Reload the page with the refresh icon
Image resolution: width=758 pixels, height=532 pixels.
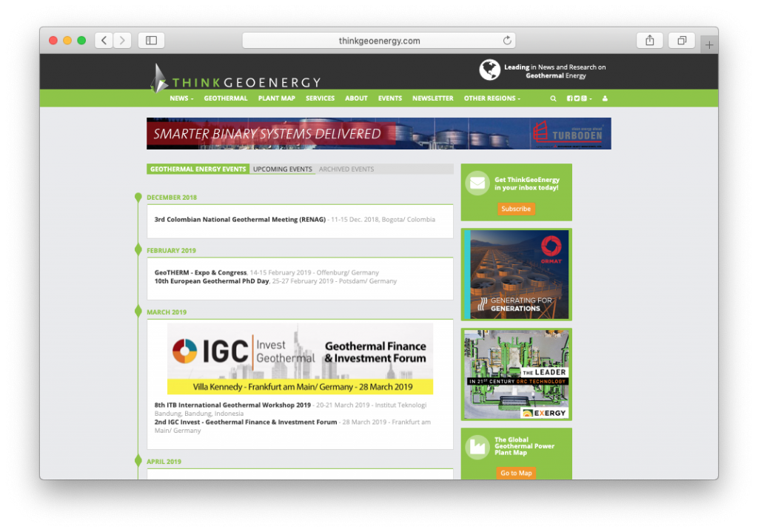(507, 41)
